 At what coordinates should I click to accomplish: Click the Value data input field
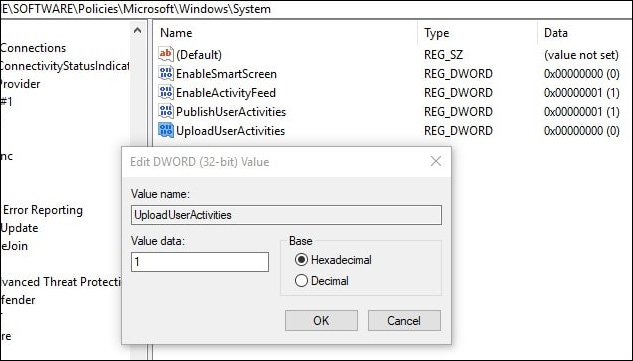tap(200, 262)
